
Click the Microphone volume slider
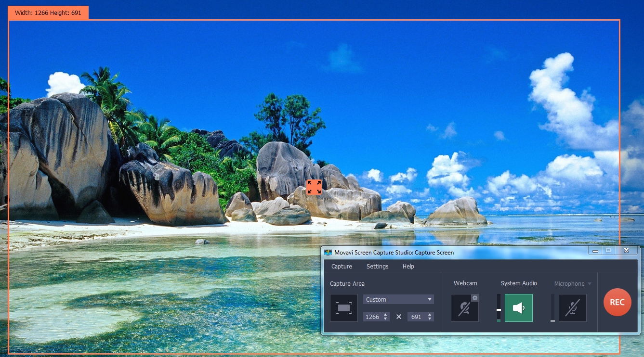click(x=552, y=308)
